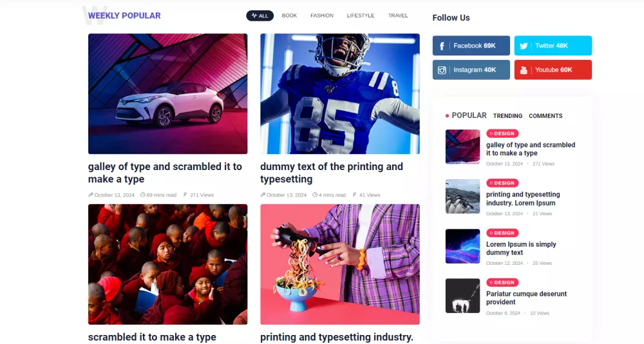
Task: Select the TRAVEL category filter
Action: (398, 15)
